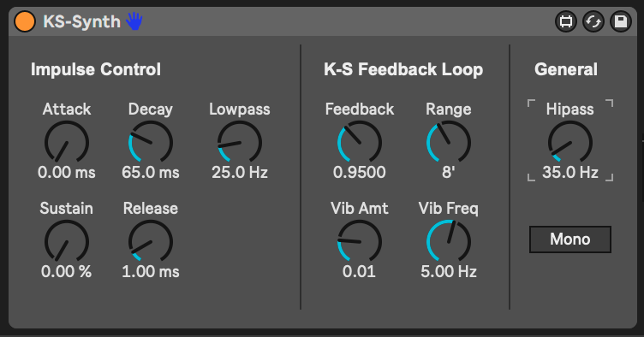Click the Sustain knob
Image resolution: width=644 pixels, height=337 pixels.
[x=67, y=241]
